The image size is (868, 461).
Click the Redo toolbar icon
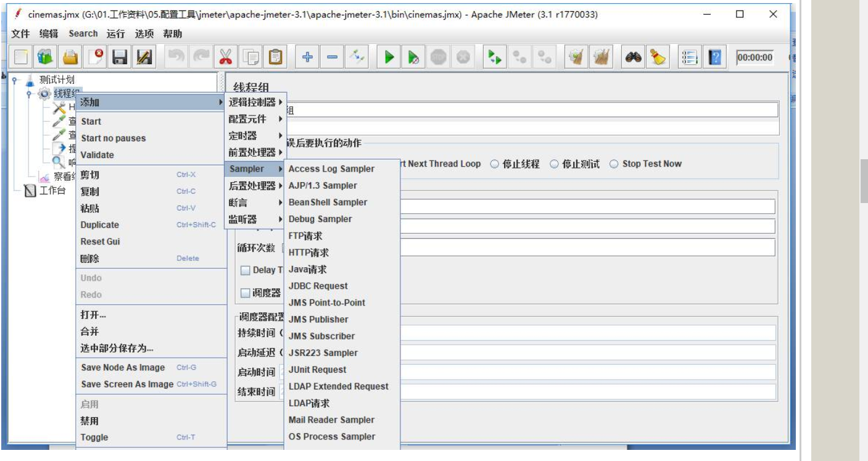tap(201, 57)
